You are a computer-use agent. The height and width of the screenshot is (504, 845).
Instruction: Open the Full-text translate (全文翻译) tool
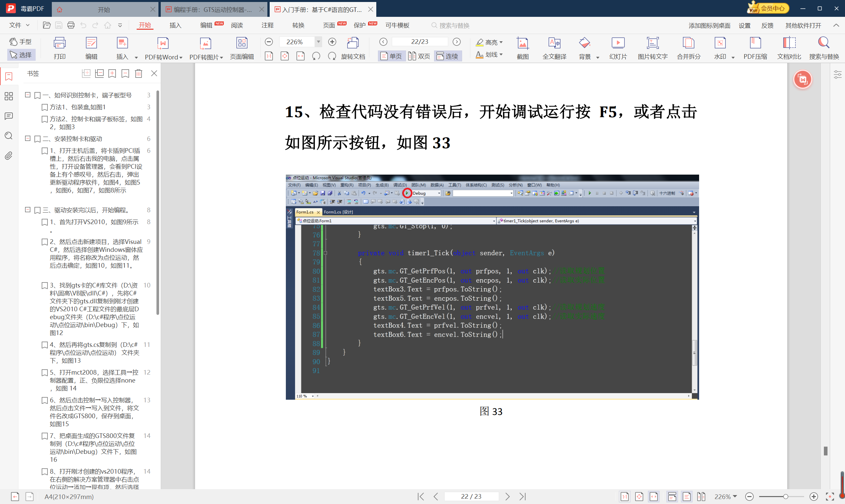tap(554, 43)
